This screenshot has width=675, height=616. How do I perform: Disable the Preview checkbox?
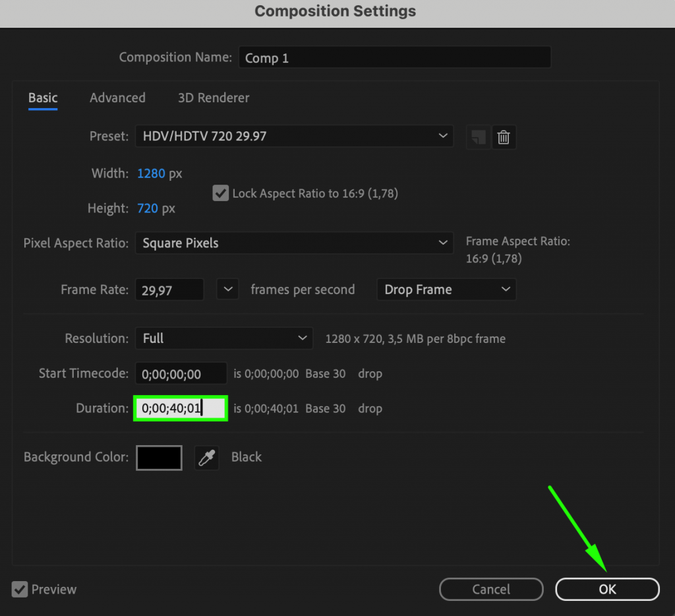pyautogui.click(x=19, y=589)
